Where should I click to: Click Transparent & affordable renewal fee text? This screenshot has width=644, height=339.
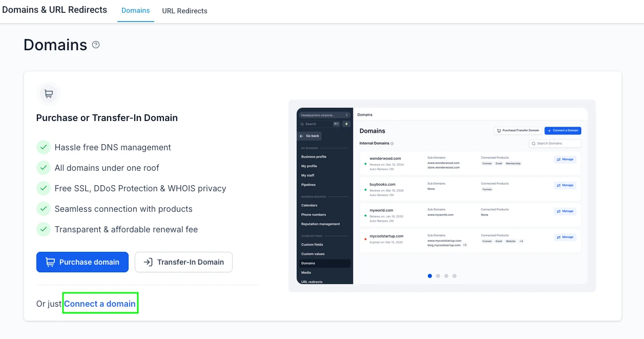pyautogui.click(x=126, y=229)
